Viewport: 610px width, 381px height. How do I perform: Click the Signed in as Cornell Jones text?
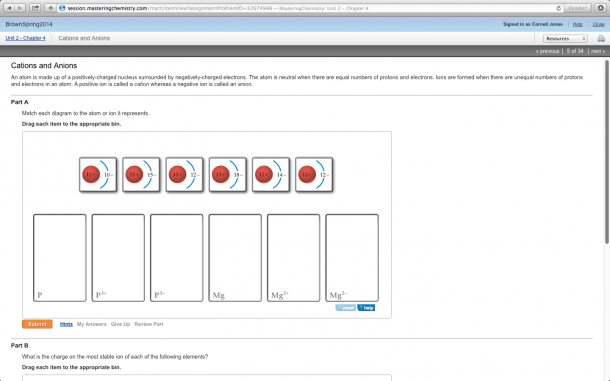(533, 24)
